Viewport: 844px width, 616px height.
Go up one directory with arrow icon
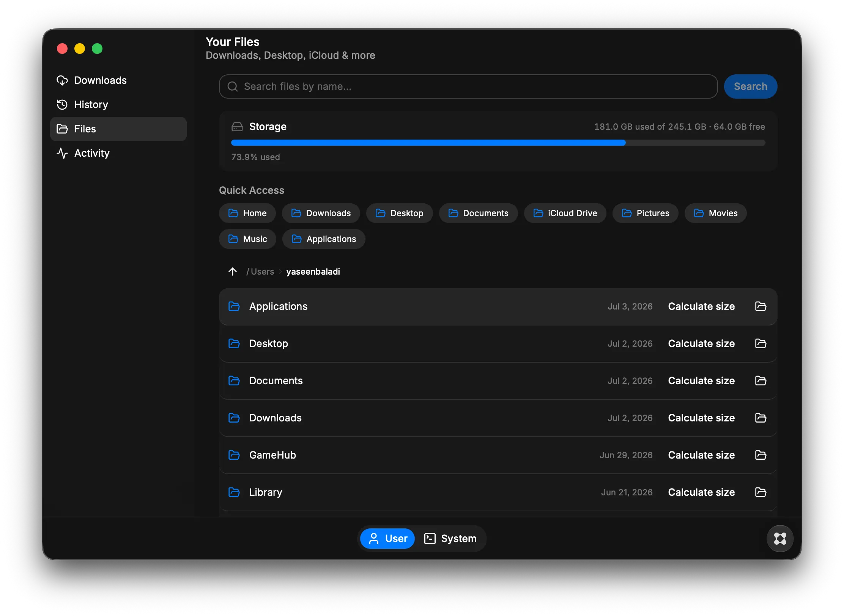pos(233,272)
